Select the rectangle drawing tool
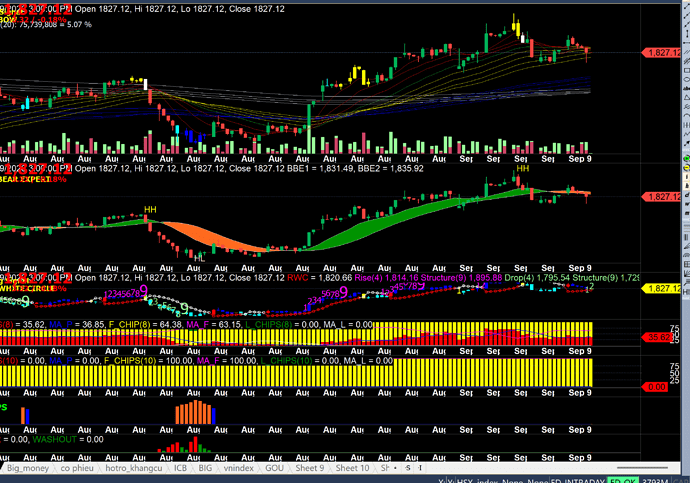Image resolution: width=690 pixels, height=483 pixels. click(686, 70)
